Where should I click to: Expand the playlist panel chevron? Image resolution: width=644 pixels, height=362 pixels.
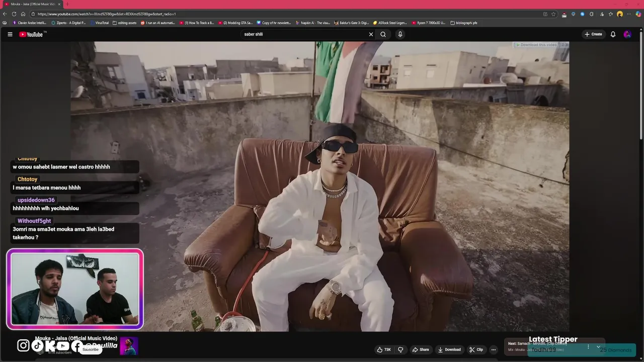(598, 346)
